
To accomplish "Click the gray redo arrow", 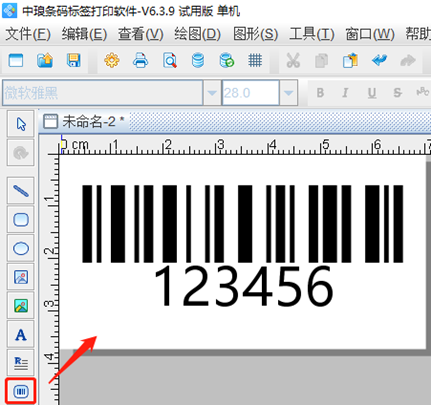I will 407,61.
